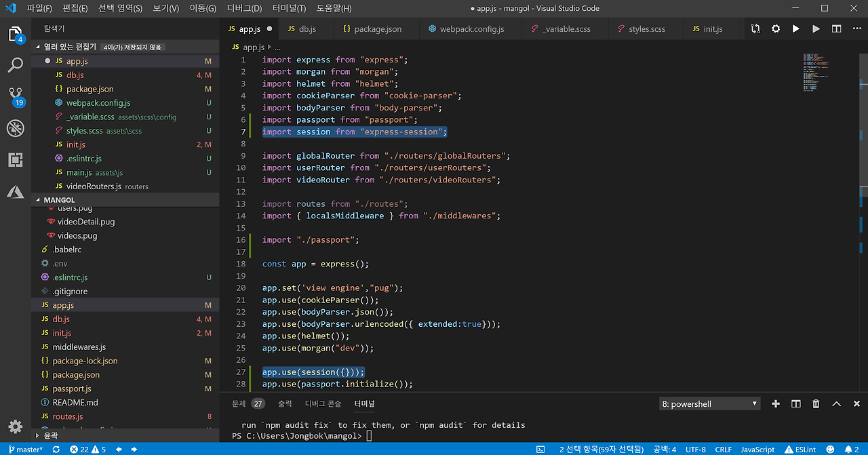The width and height of the screenshot is (868, 455).
Task: Click the left arrow in status bar
Action: (119, 449)
